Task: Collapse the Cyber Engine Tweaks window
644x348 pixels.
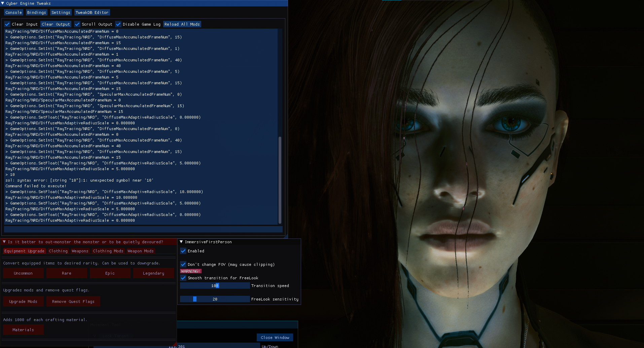Action: pos(3,3)
